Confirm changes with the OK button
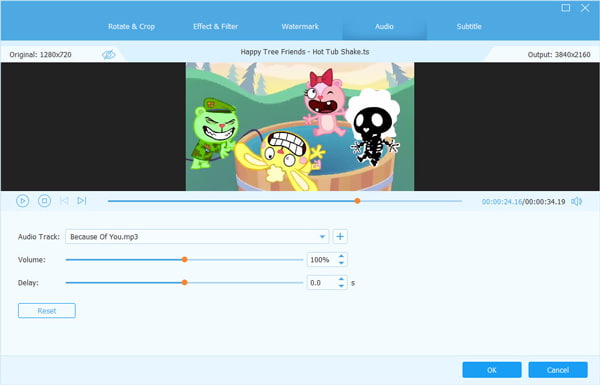Image resolution: width=600 pixels, height=385 pixels. [492, 370]
